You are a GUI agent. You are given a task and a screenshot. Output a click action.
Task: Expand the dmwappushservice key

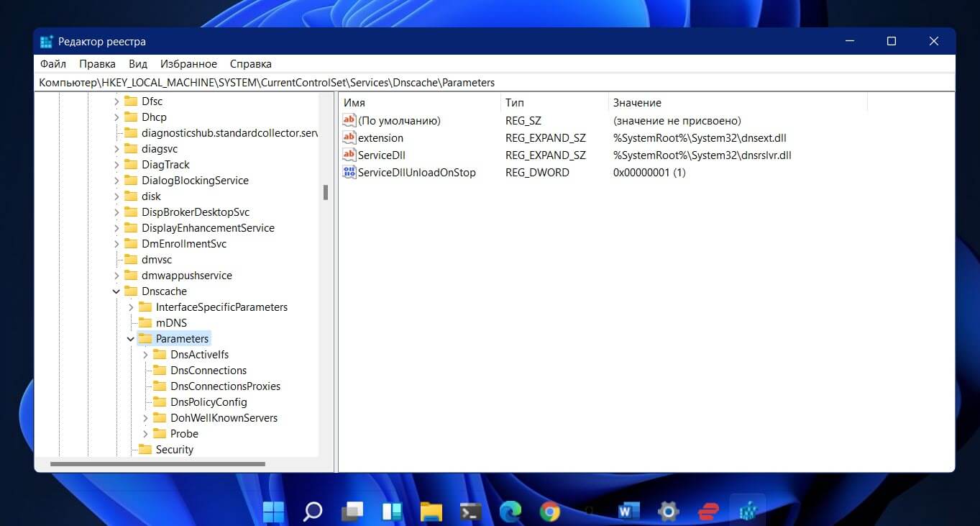point(116,276)
